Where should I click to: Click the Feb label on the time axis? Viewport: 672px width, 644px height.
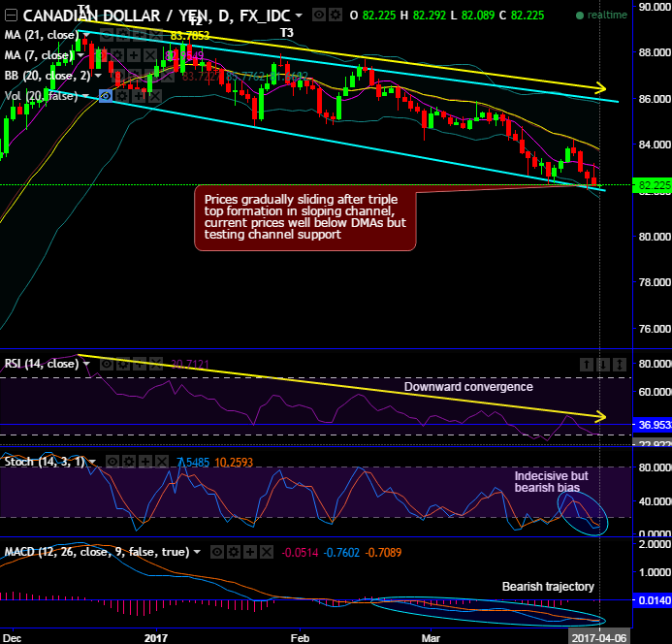[x=300, y=638]
